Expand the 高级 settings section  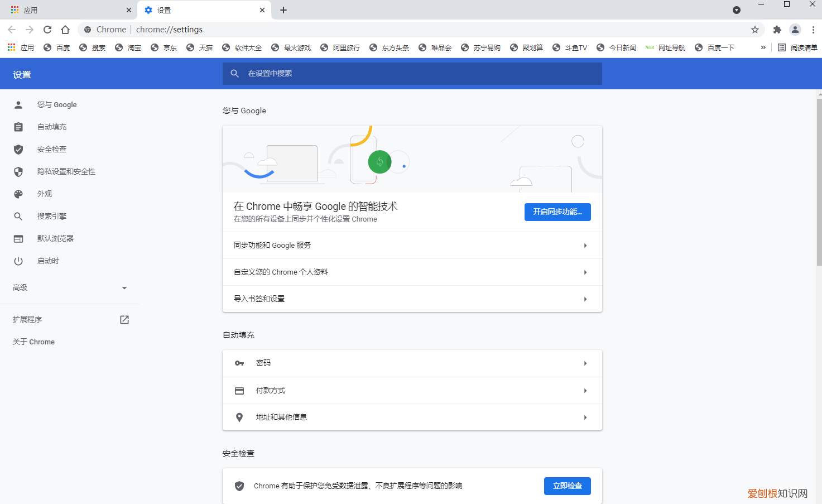pyautogui.click(x=124, y=287)
